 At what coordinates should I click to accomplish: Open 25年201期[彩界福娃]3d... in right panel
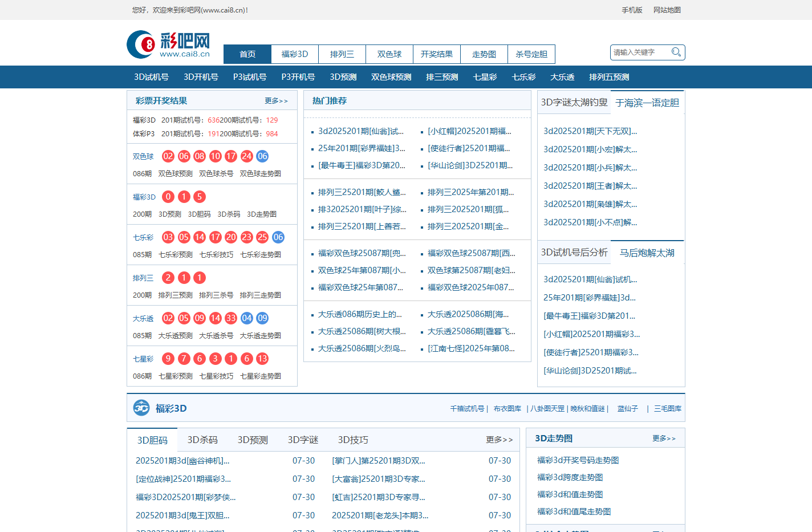point(589,298)
